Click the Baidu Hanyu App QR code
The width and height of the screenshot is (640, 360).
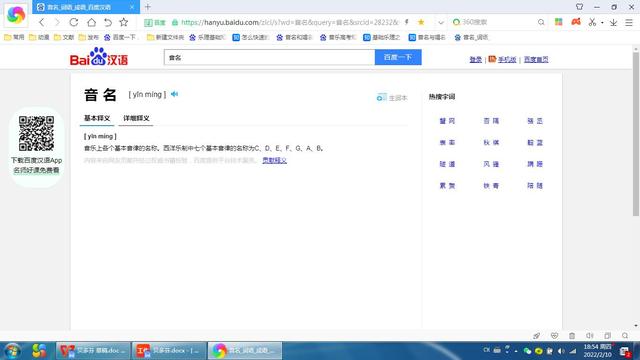pyautogui.click(x=36, y=133)
